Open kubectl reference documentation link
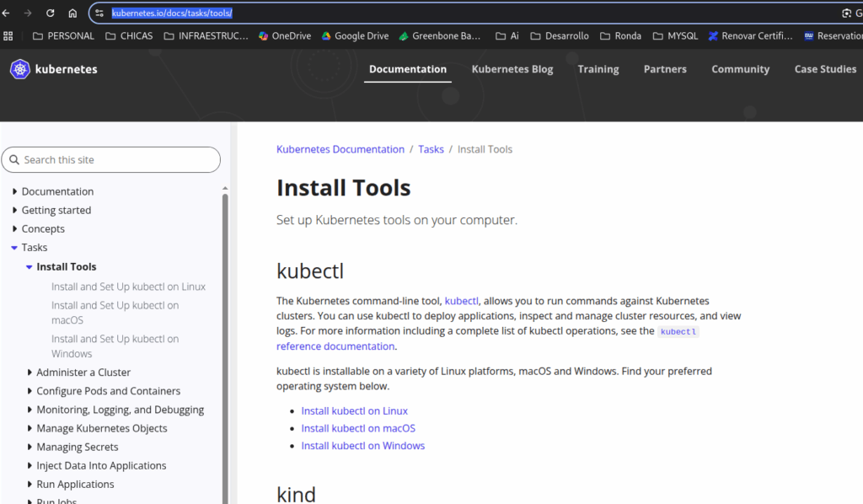Screen dimensions: 863x504 click(335, 346)
